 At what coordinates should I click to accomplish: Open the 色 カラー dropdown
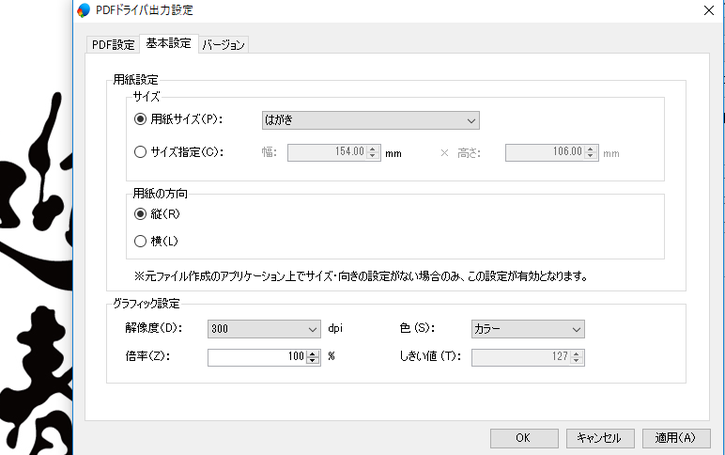528,329
